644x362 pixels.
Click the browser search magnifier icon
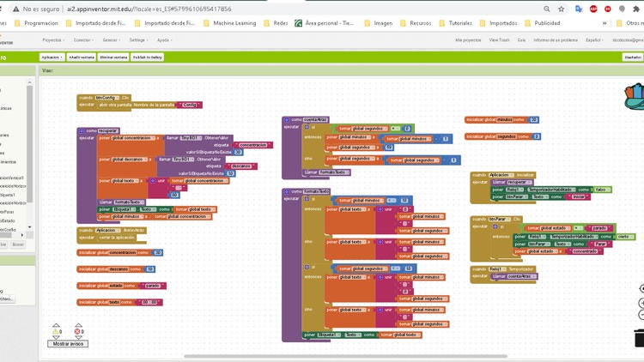pos(544,9)
